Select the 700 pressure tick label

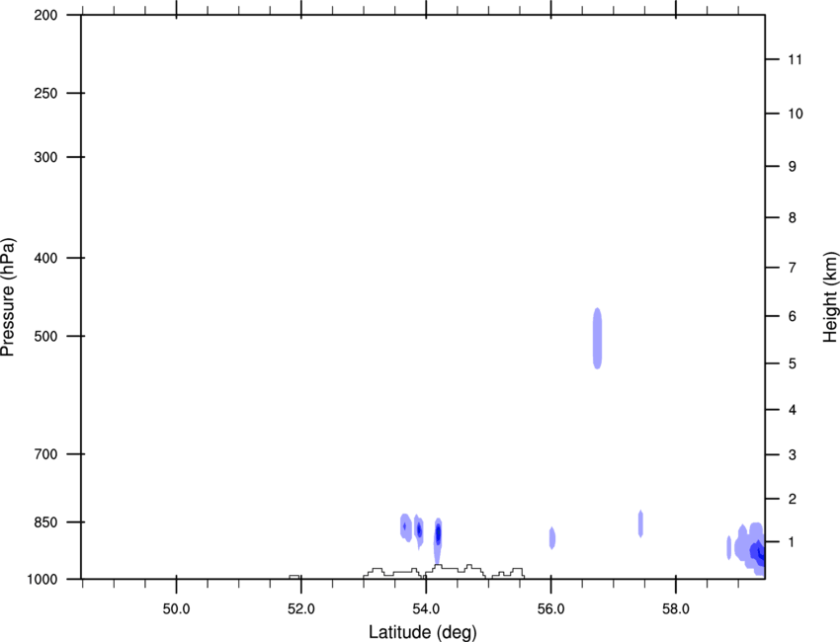45,454
